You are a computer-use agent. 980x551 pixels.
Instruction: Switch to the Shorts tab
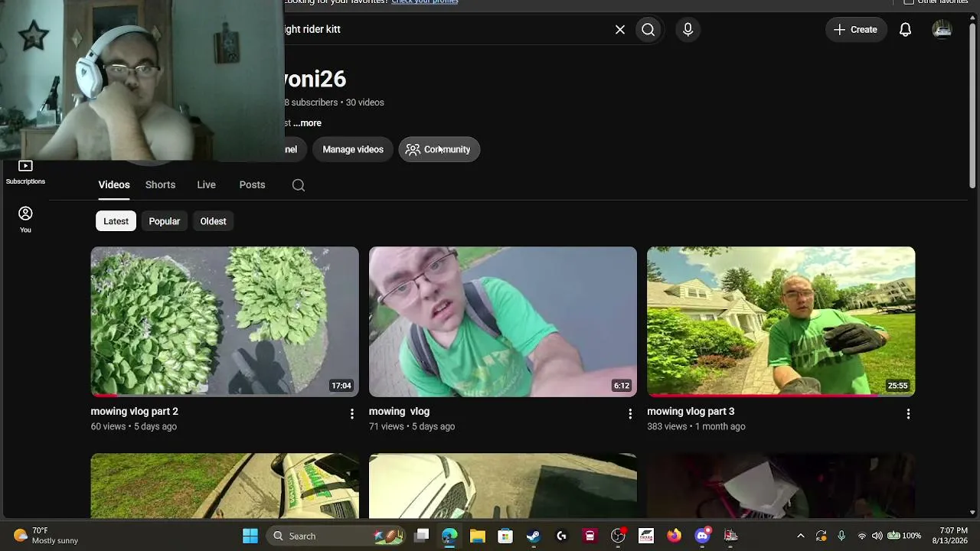160,185
